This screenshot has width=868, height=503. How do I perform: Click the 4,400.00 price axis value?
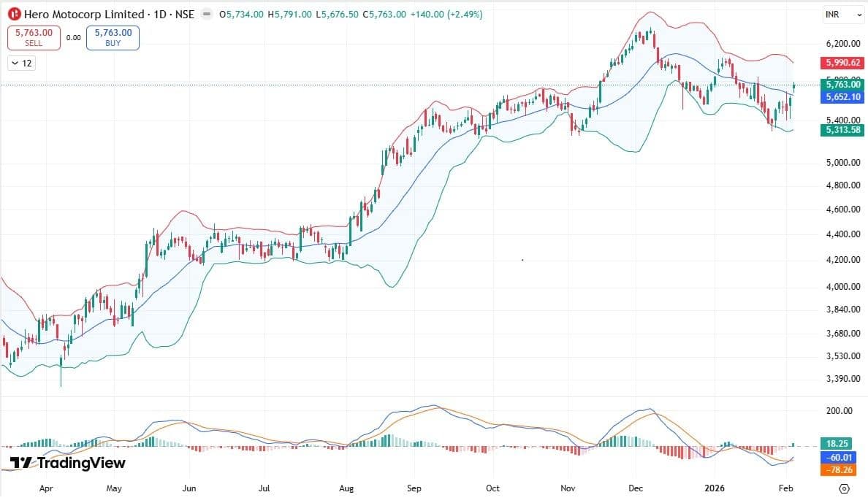[843, 234]
